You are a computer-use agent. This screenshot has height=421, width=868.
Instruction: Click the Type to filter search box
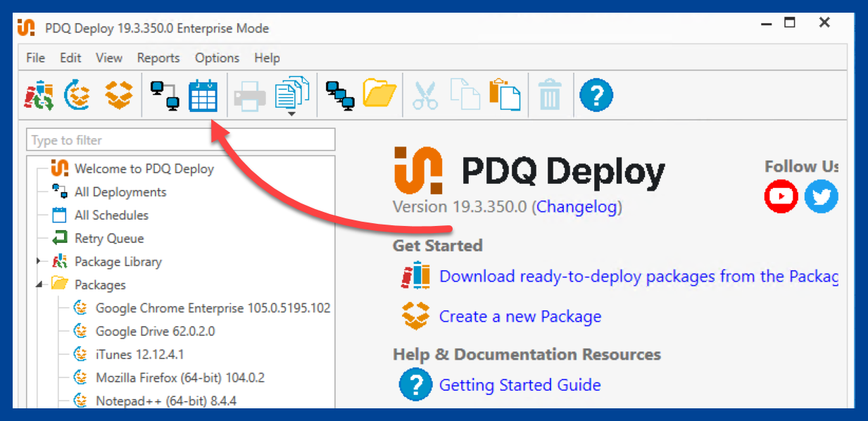coord(181,139)
